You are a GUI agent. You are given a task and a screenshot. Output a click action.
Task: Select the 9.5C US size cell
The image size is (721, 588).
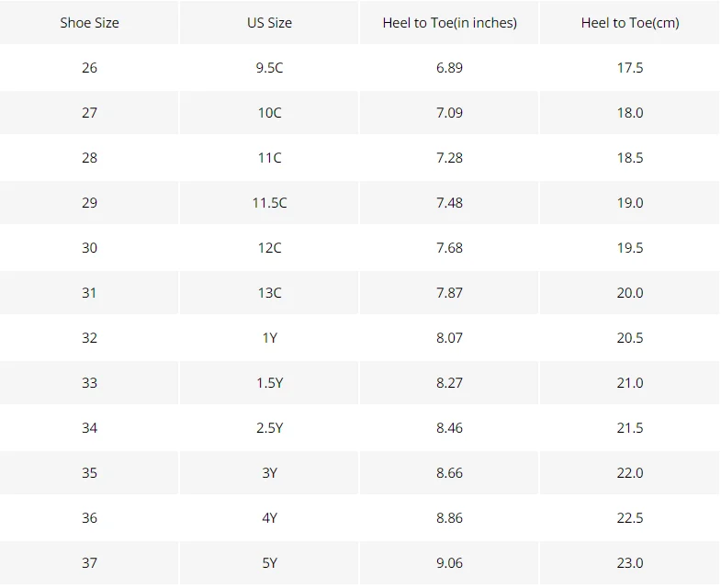click(x=269, y=68)
